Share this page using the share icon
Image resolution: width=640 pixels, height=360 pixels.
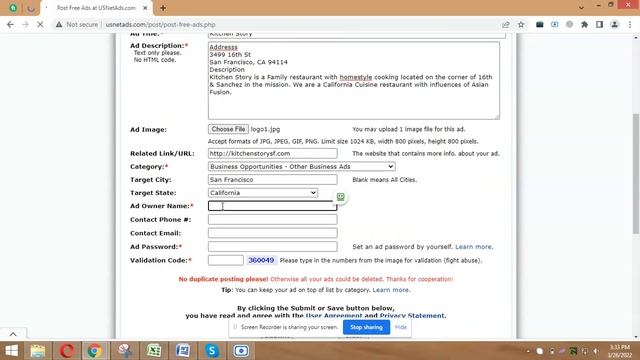(x=506, y=24)
